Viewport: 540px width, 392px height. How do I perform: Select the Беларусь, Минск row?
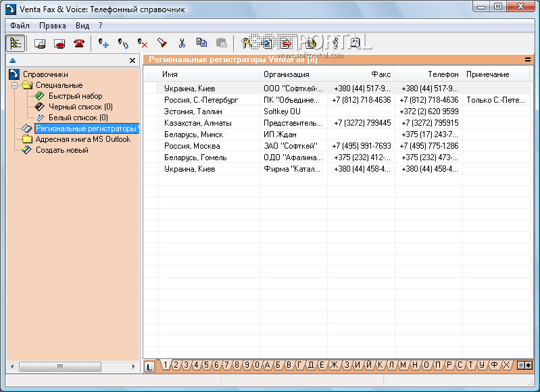coord(337,134)
